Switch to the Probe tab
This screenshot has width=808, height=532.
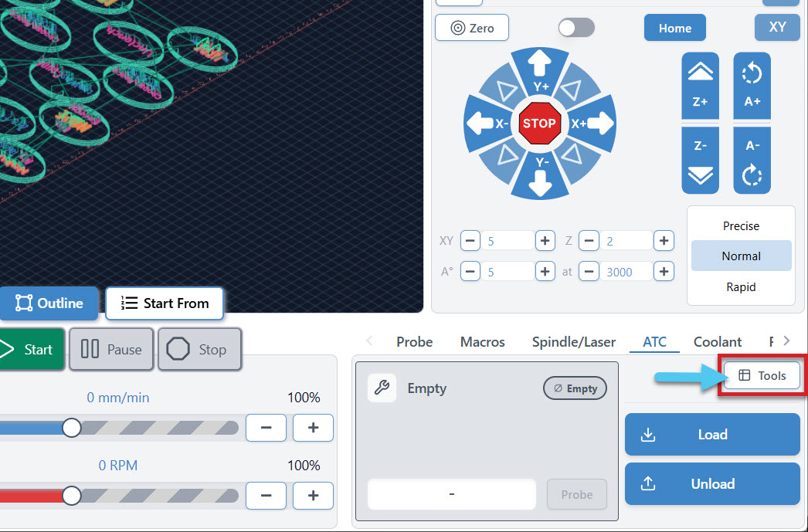[414, 342]
